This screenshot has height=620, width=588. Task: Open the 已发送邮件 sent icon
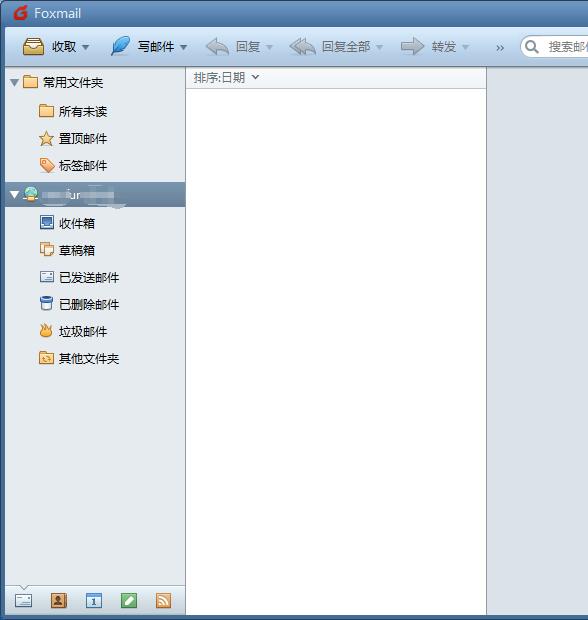pyautogui.click(x=47, y=277)
